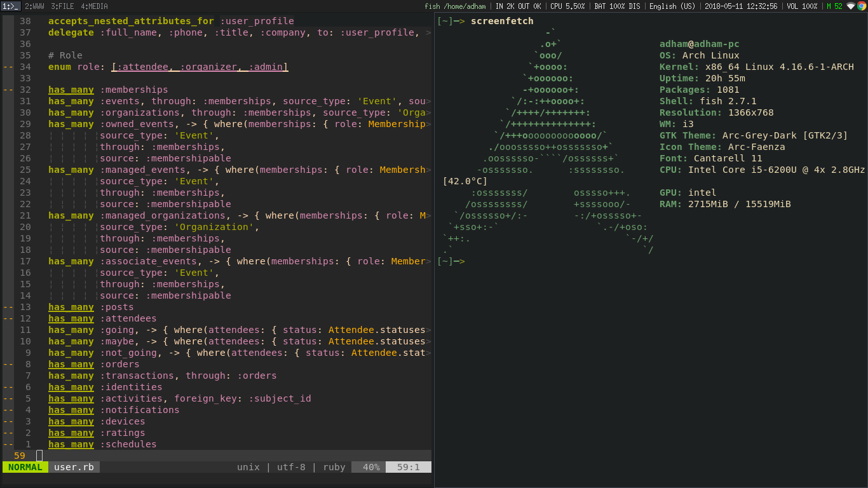Click has_many :going line
This screenshot has width=868, height=488.
click(x=240, y=330)
